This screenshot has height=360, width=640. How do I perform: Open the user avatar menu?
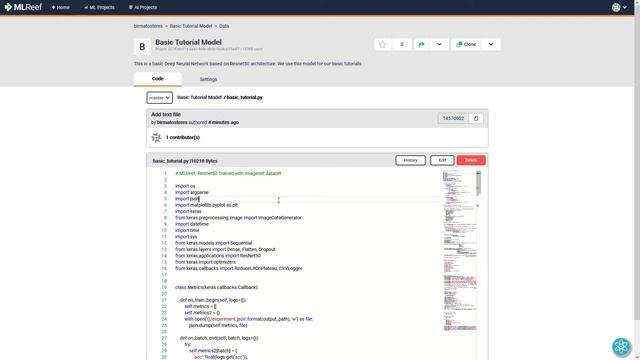click(619, 7)
